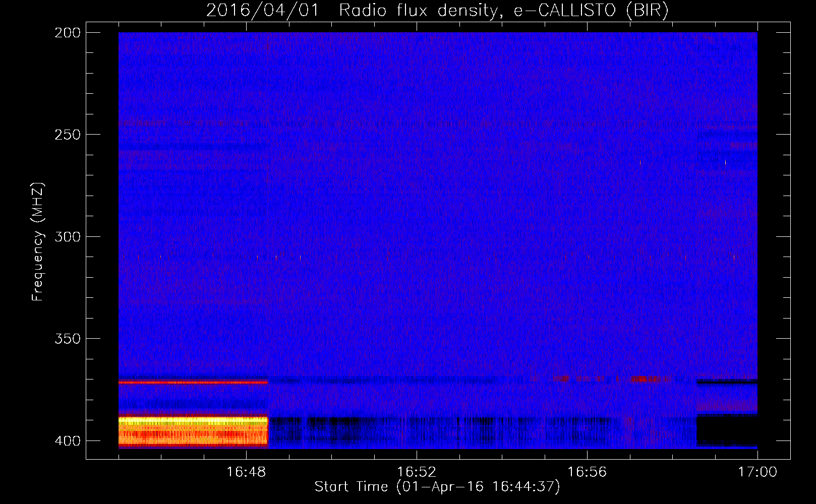The image size is (816, 504).
Task: Click the 16:48 time tick label
Action: [x=246, y=472]
